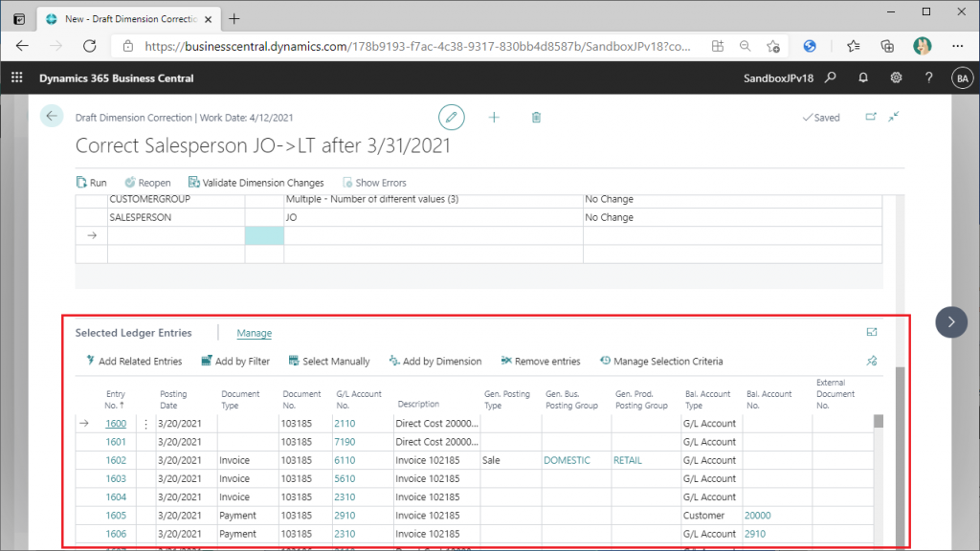The width and height of the screenshot is (980, 551).
Task: Add this page to favorites star icon
Action: [773, 46]
